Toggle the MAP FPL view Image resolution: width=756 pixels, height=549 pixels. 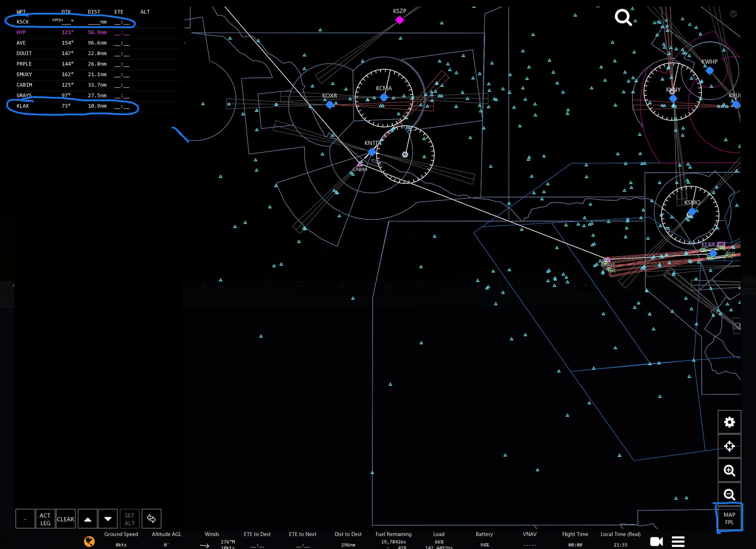click(x=729, y=518)
